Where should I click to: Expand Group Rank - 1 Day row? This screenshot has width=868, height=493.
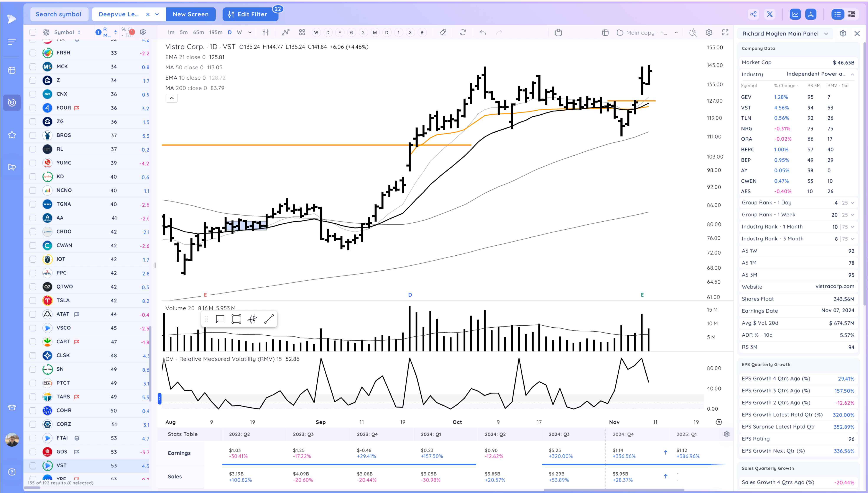coord(852,203)
